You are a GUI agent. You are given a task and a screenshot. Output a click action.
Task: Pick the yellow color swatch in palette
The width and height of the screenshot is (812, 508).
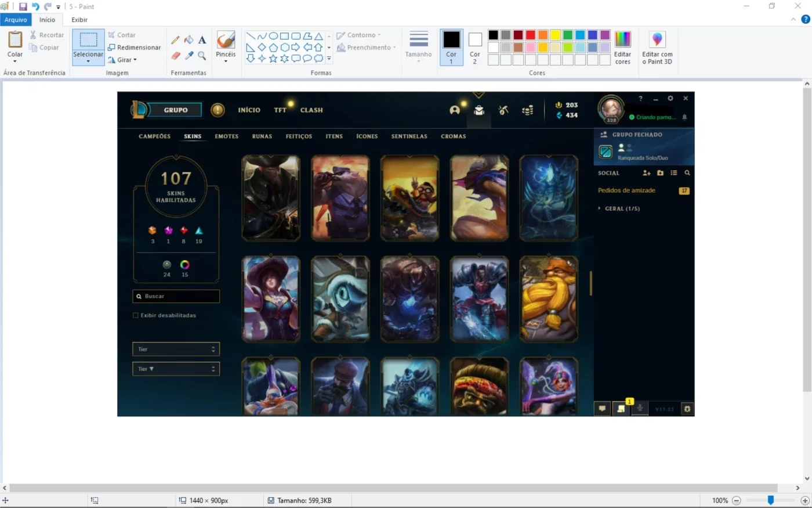coord(555,35)
